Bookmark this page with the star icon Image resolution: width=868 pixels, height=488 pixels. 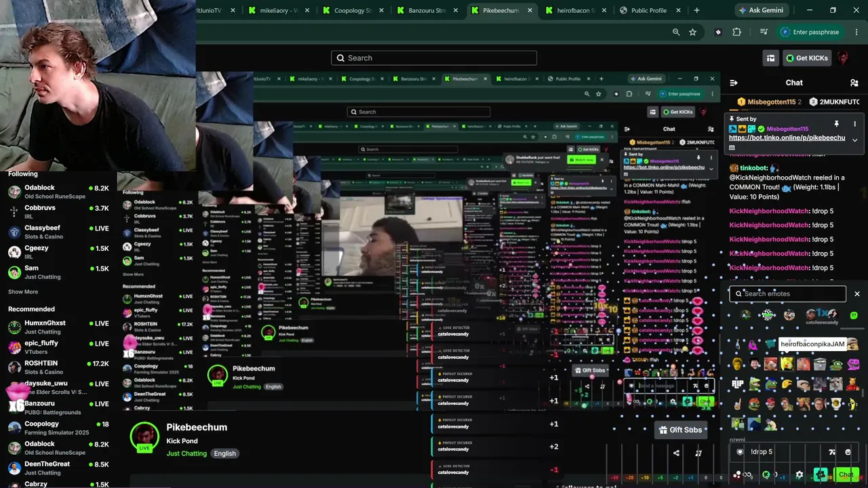tap(692, 32)
